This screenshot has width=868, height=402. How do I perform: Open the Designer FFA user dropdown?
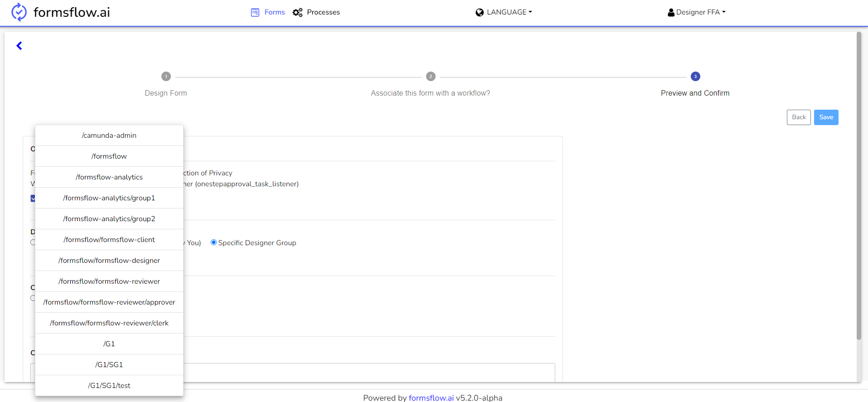coord(701,12)
